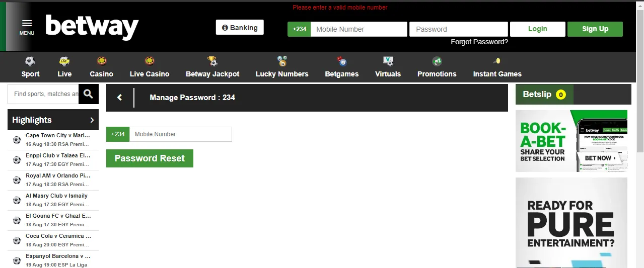Click the search magnifier button
Viewport: 644px width, 268px height.
[x=89, y=94]
